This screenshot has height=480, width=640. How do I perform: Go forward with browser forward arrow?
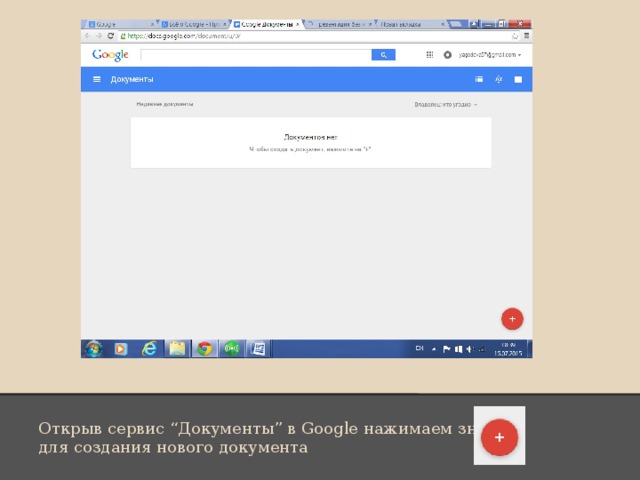click(99, 36)
